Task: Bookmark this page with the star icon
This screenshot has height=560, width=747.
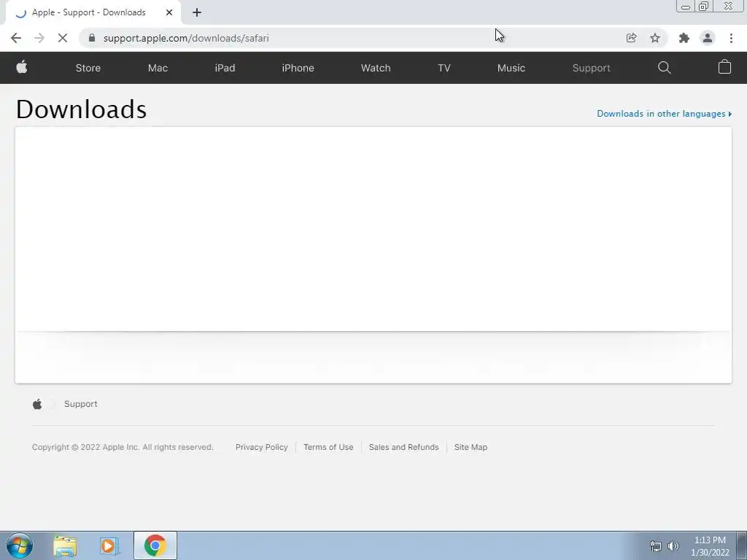Action: pos(655,38)
